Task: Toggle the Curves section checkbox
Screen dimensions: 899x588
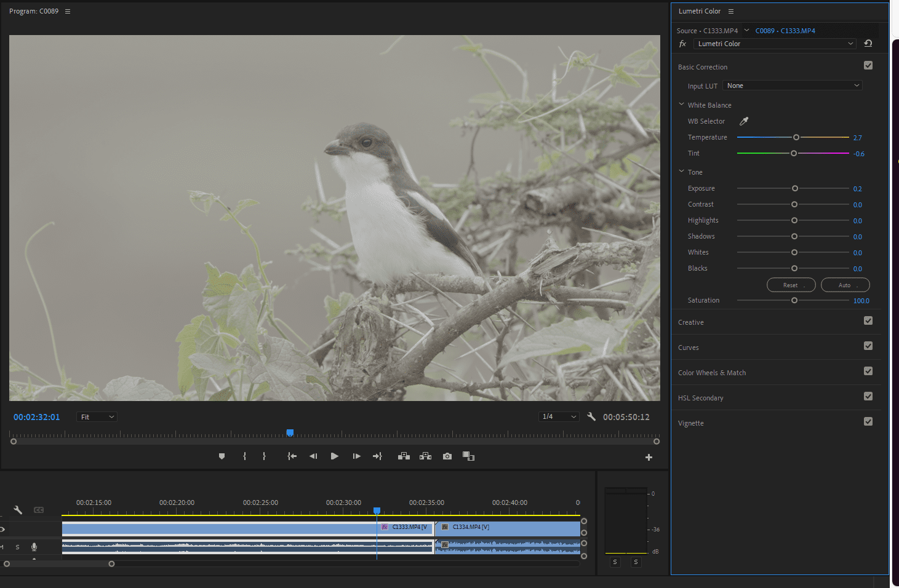Action: pos(868,346)
